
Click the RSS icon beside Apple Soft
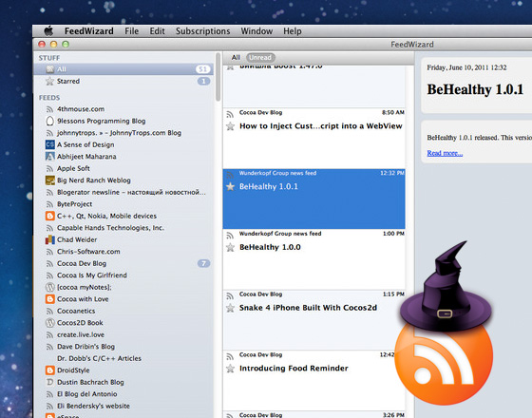coord(49,169)
